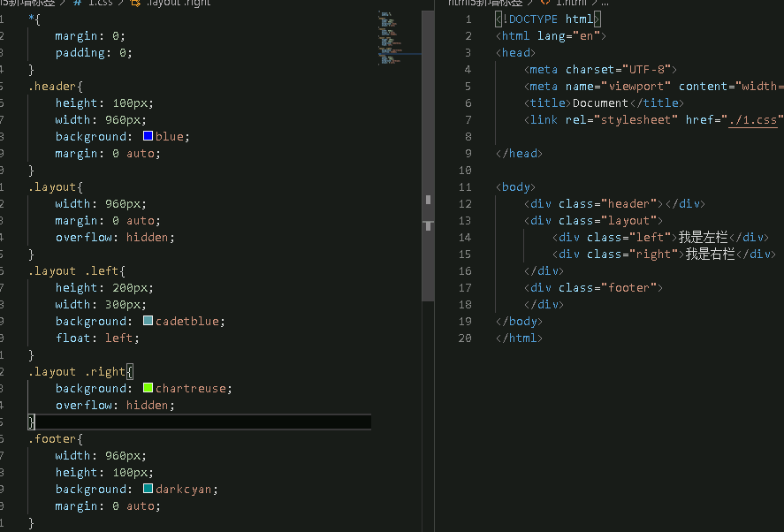
Task: Click line number 20 in HTML editor
Action: (x=465, y=338)
